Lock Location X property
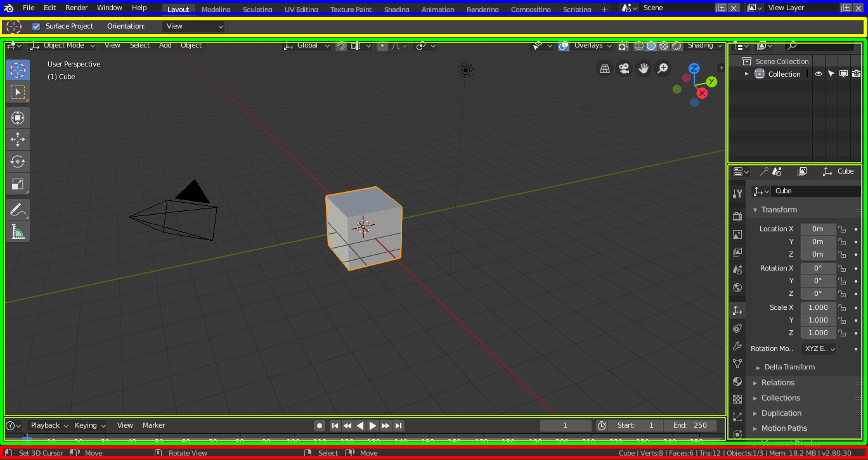Image resolution: width=868 pixels, height=460 pixels. (842, 229)
